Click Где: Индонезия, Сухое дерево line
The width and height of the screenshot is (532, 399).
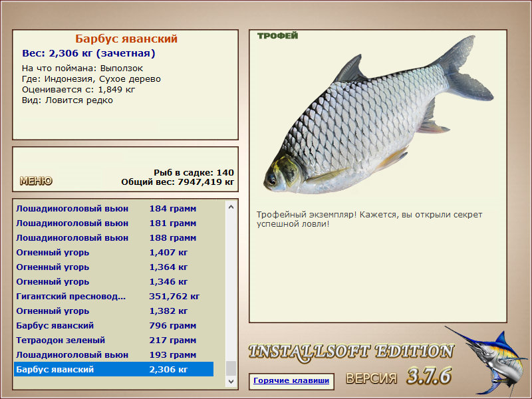coord(91,79)
